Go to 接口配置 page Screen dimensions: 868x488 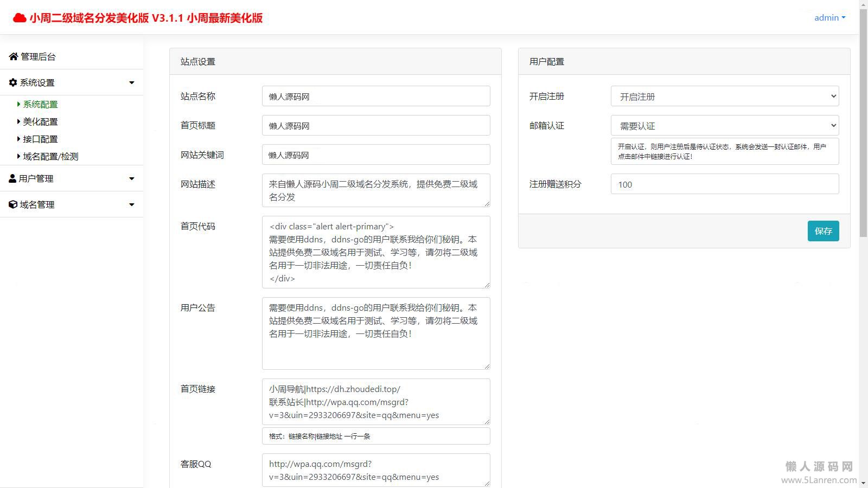(40, 139)
